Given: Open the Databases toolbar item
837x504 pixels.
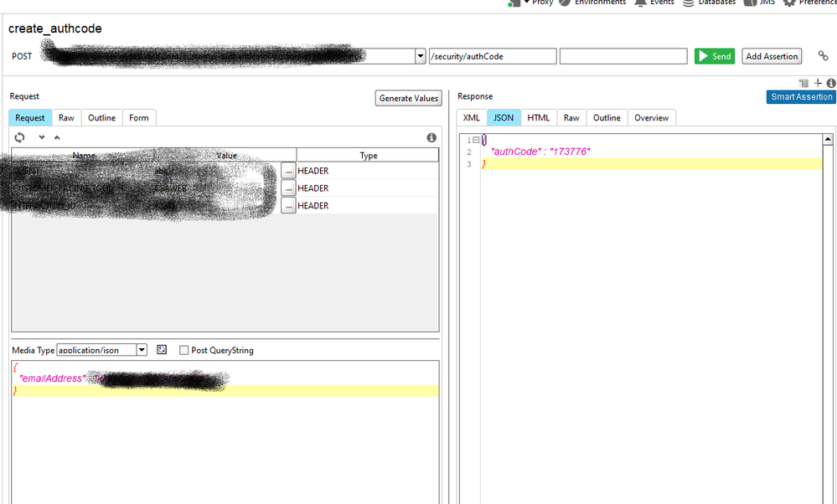Looking at the screenshot, I should [710, 3].
